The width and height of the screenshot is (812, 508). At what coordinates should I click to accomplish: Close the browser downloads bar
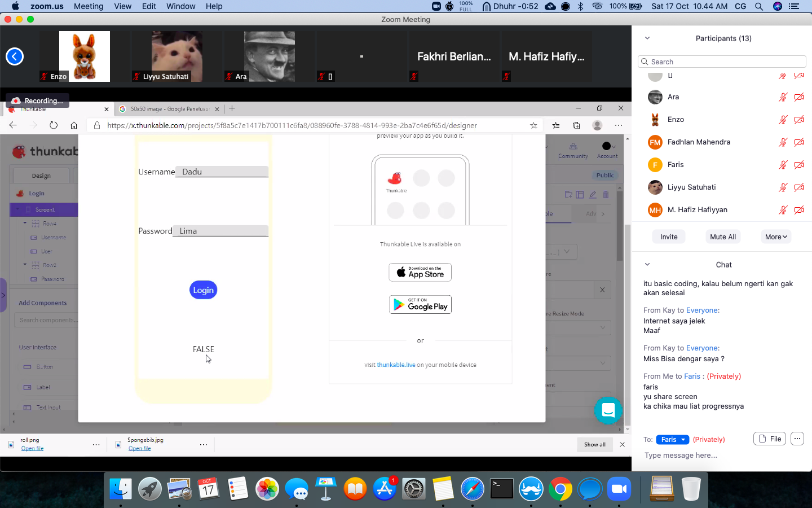click(x=622, y=444)
